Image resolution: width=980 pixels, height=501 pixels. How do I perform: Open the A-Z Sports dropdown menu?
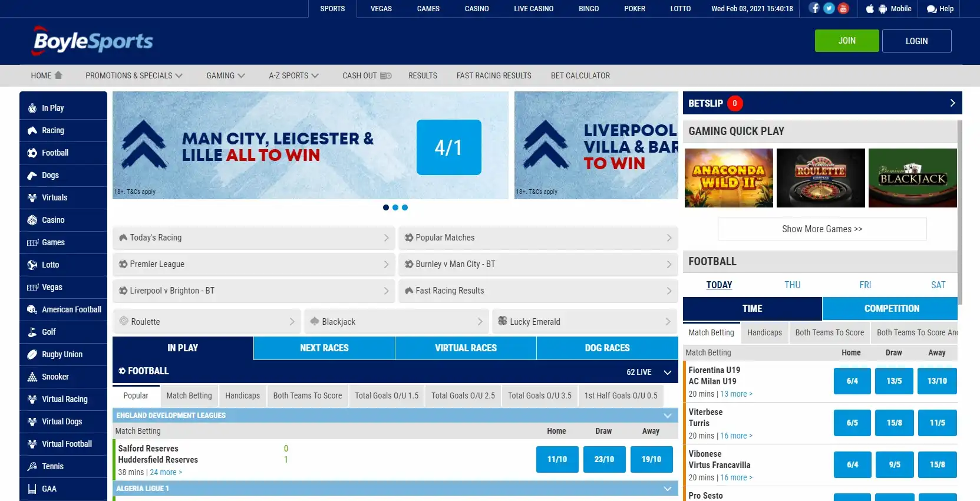[293, 76]
